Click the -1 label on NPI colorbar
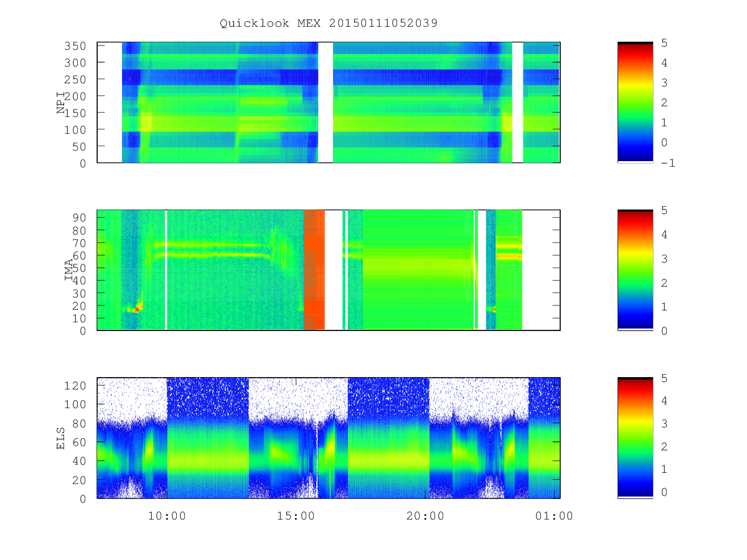This screenshot has width=747, height=560. pyautogui.click(x=669, y=163)
